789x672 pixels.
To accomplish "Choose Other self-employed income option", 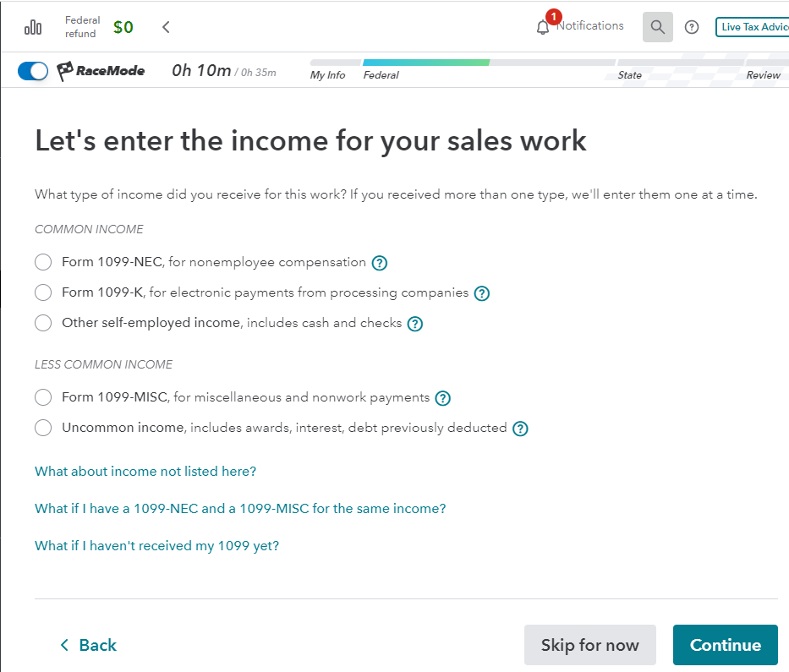I will tap(43, 323).
